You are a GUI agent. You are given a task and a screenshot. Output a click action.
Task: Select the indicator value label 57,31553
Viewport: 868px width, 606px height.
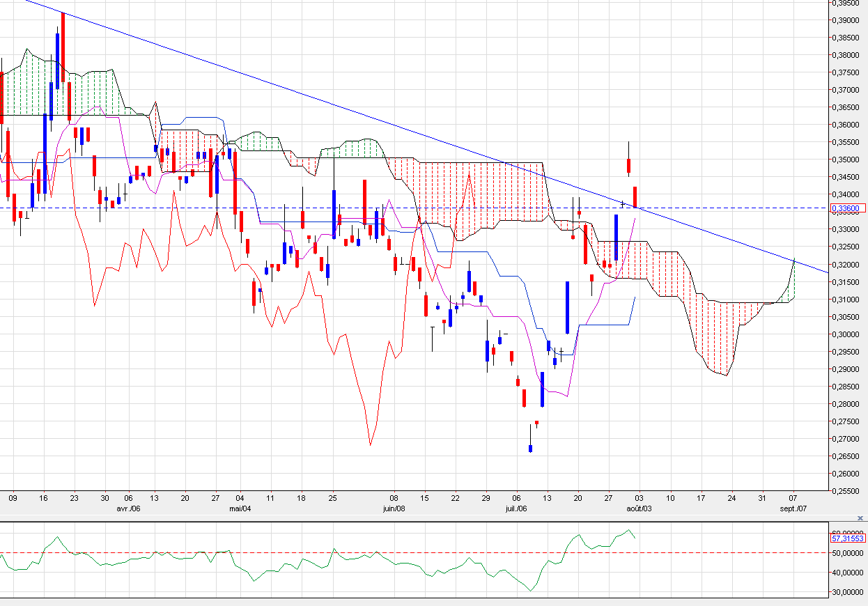(x=848, y=538)
